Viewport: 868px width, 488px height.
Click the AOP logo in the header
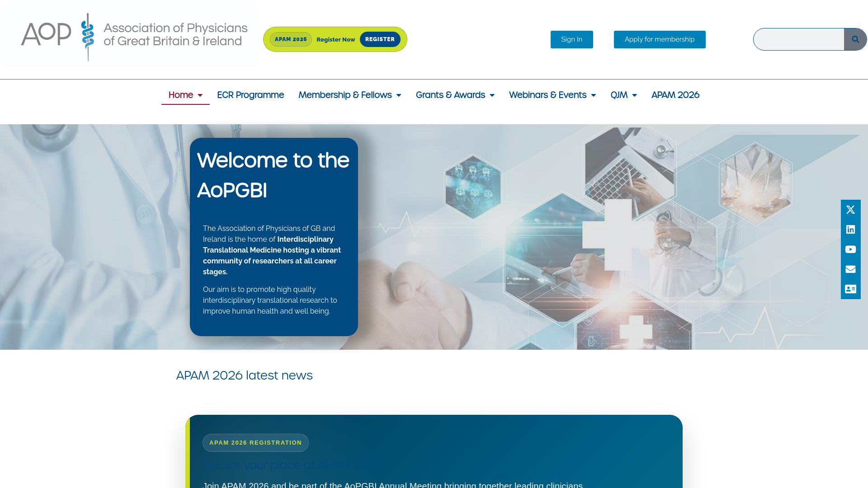134,37
